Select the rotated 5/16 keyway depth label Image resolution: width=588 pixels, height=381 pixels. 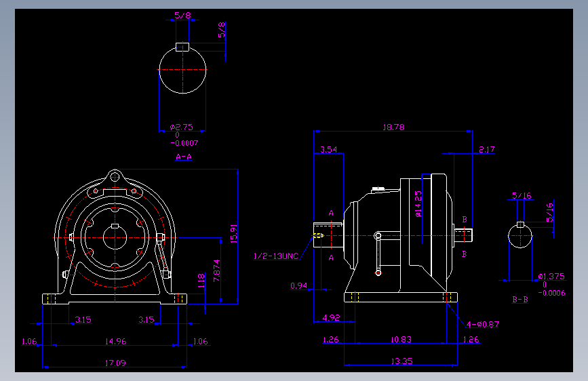549,212
